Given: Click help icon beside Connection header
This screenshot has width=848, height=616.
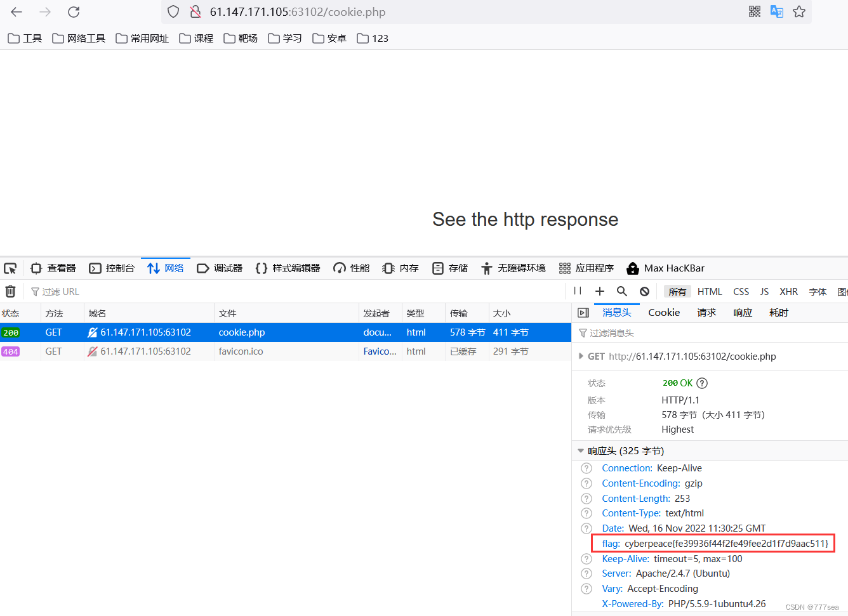Looking at the screenshot, I should pyautogui.click(x=586, y=468).
